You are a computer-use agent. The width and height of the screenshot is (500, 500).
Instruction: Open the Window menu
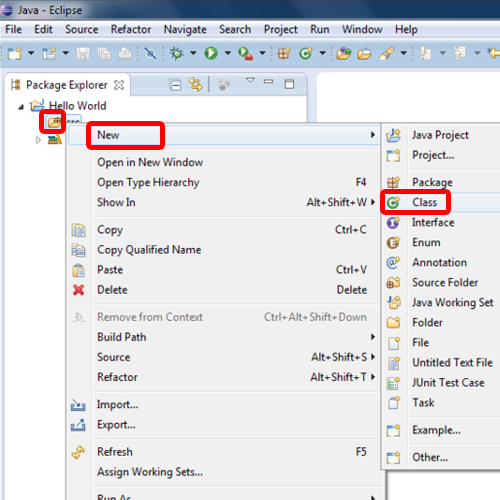click(x=362, y=29)
